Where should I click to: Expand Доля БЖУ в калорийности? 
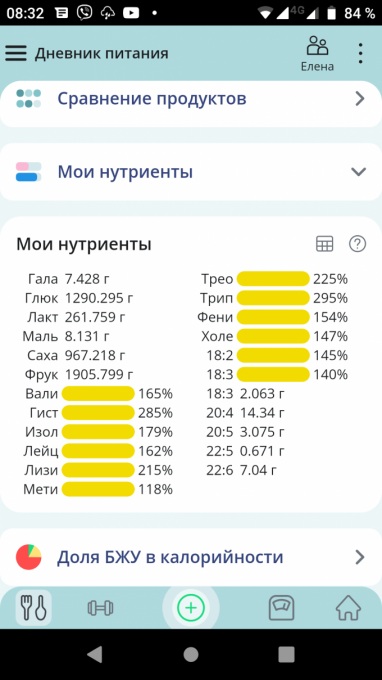coord(191,557)
